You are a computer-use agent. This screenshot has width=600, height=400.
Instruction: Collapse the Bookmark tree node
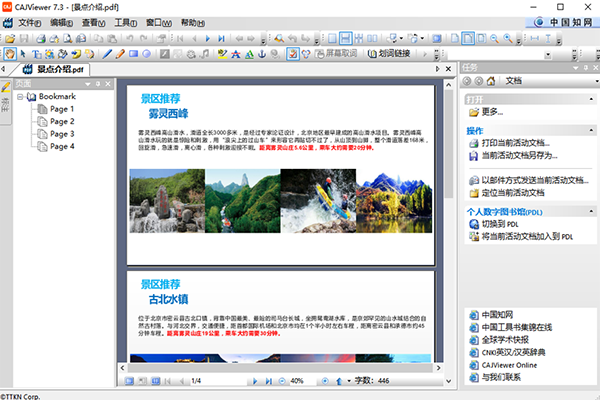click(20, 97)
